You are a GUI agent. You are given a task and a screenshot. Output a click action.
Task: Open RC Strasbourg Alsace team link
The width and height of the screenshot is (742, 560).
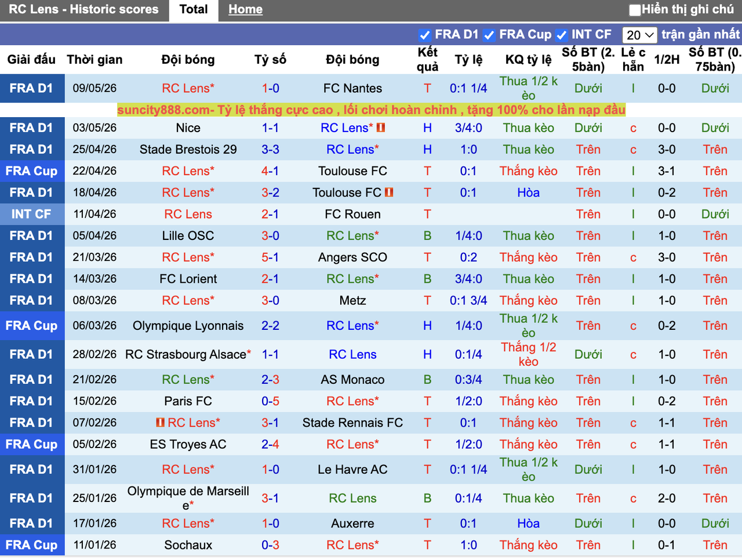pos(185,354)
